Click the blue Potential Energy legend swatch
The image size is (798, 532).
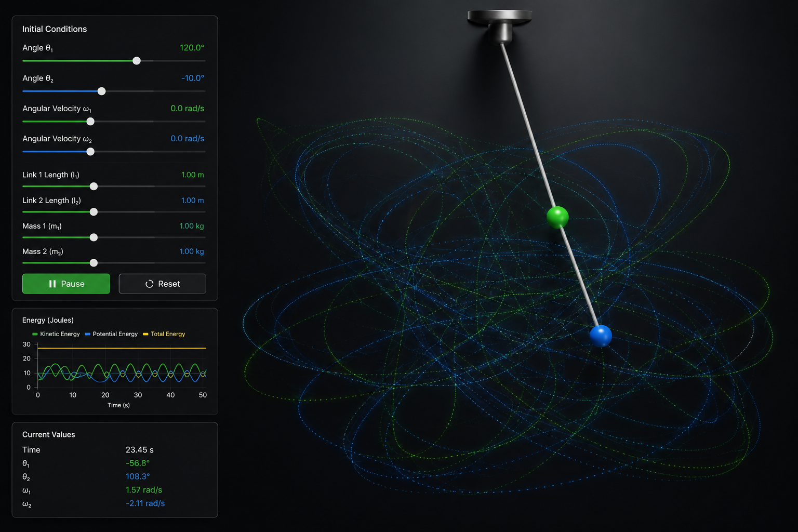tap(87, 334)
